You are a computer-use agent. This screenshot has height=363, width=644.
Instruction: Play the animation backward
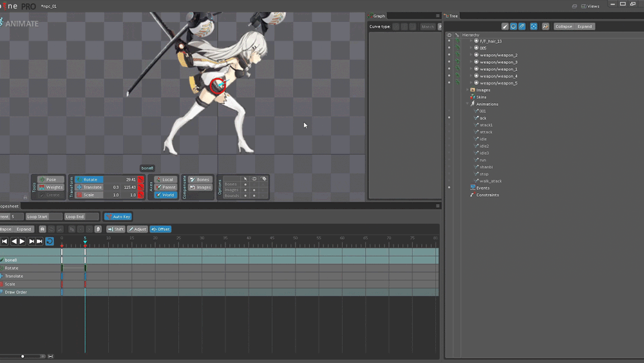[14, 241]
